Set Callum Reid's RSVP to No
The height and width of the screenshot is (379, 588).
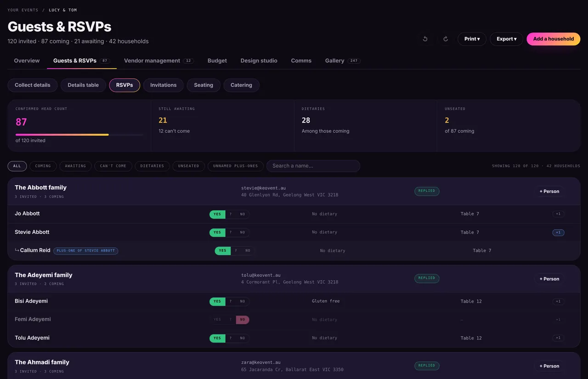[x=248, y=251]
